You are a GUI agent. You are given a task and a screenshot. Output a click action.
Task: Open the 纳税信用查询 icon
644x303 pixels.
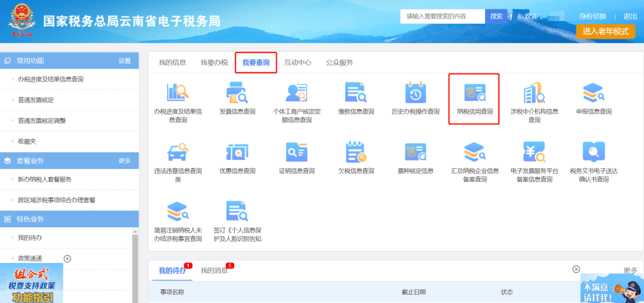click(x=475, y=94)
